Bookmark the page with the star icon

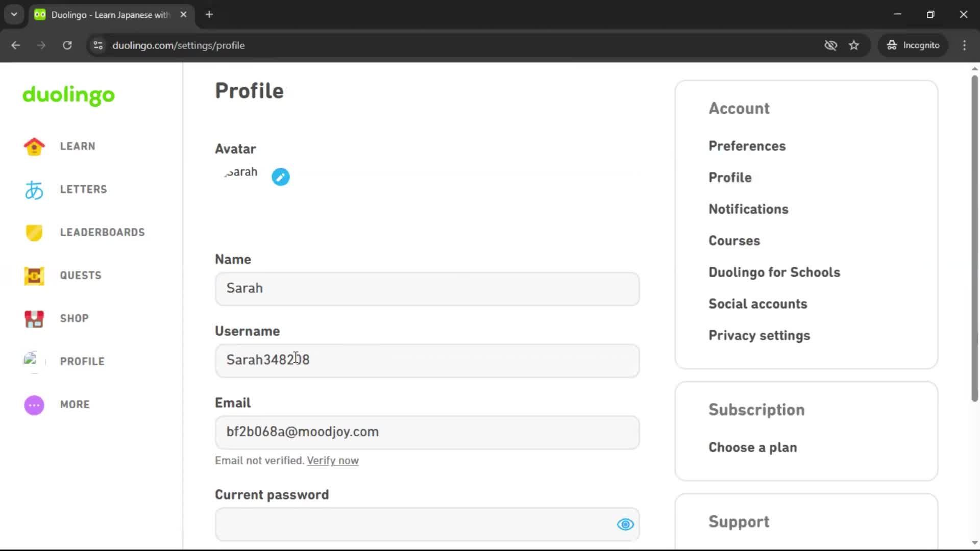(854, 45)
